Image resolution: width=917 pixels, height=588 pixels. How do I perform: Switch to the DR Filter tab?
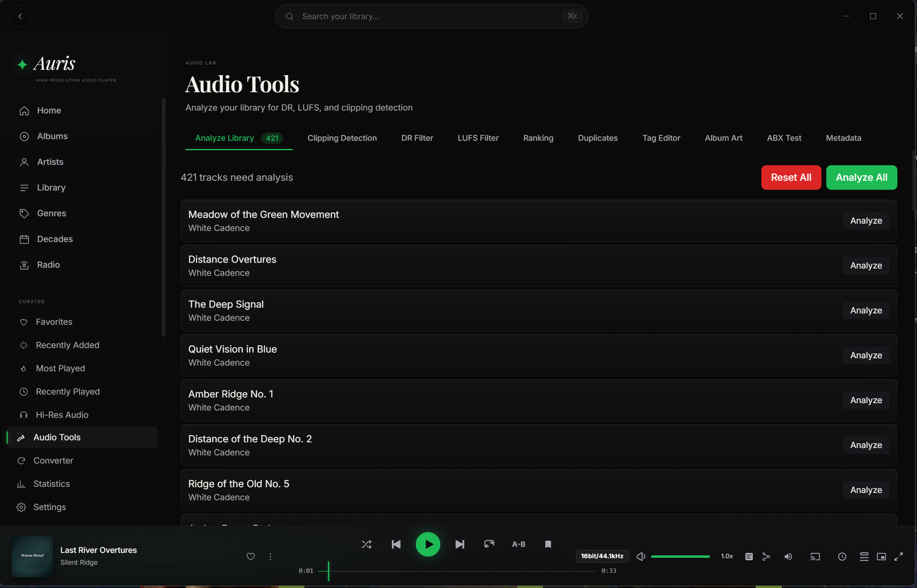pos(417,138)
